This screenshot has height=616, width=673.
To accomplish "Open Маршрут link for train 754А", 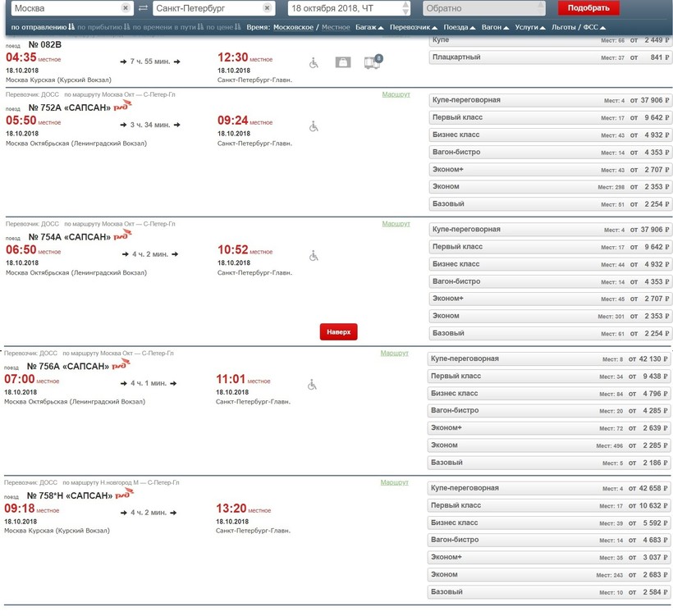I will coord(396,224).
